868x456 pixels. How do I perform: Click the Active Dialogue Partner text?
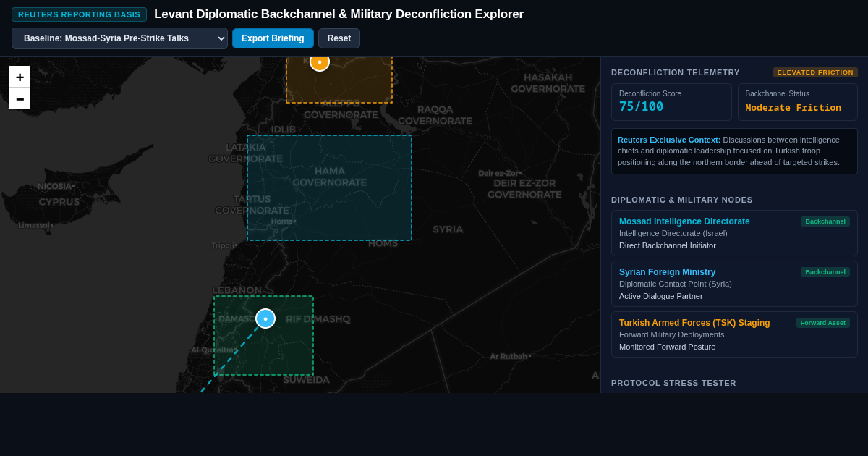(661, 296)
